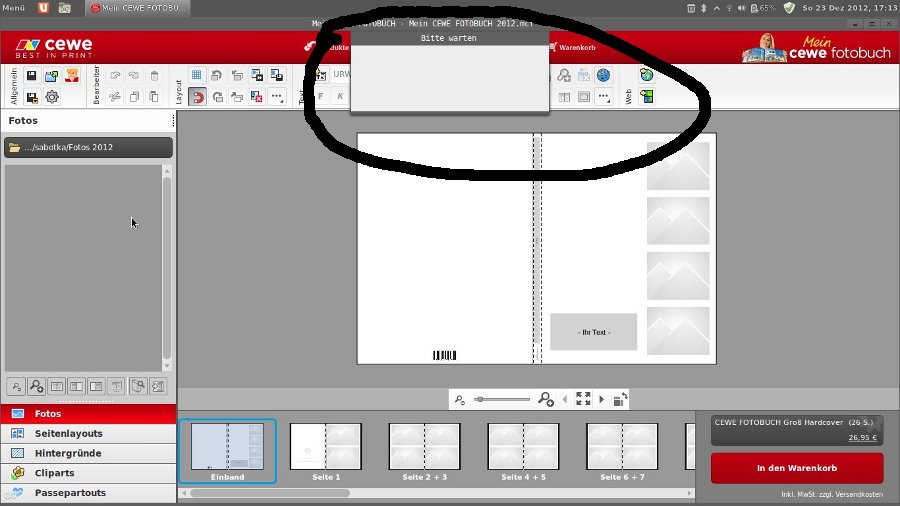The image size is (900, 506).
Task: Select the Seite 4 + 5 thumbnail
Action: [523, 451]
